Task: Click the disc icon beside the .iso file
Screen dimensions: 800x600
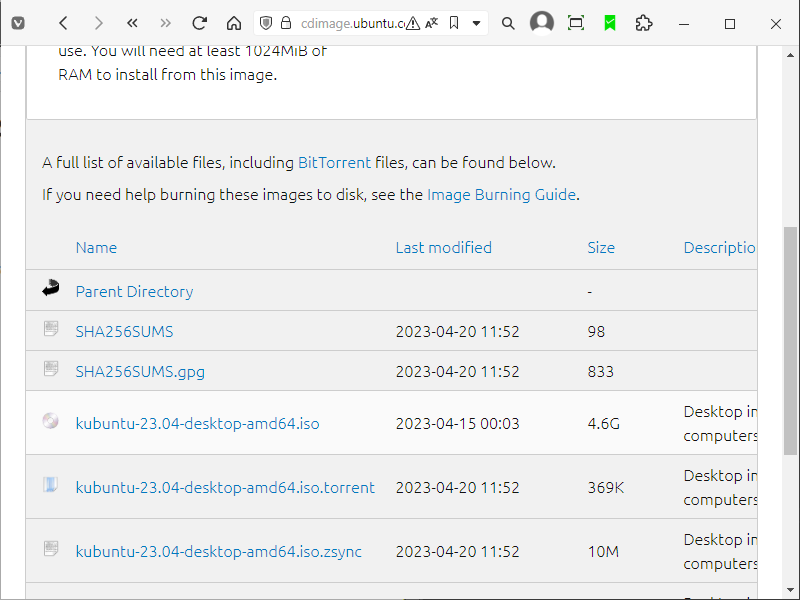Action: [x=51, y=421]
